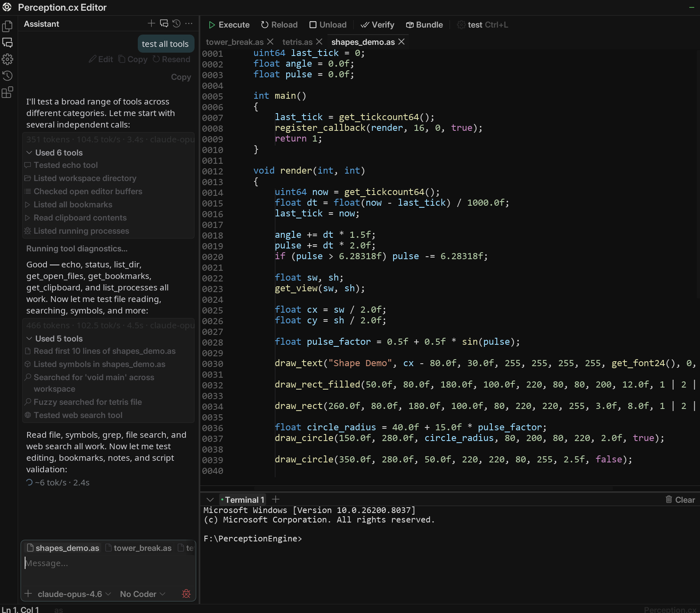Collapse the terminal panel chevron

coord(210,500)
